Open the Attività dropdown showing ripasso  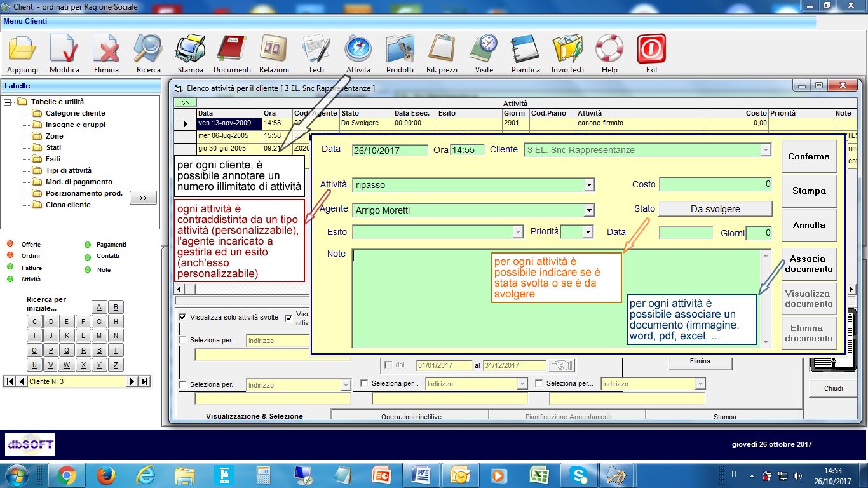tap(590, 185)
